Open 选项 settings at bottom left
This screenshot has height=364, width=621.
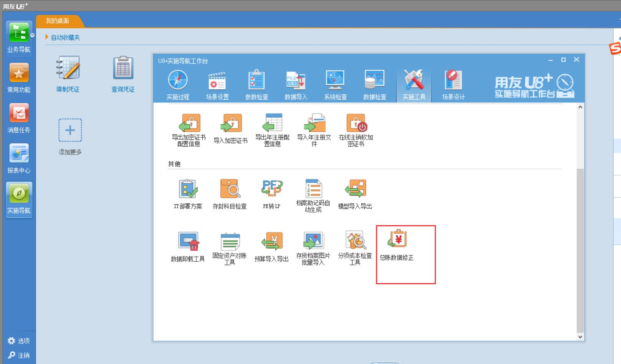19,341
